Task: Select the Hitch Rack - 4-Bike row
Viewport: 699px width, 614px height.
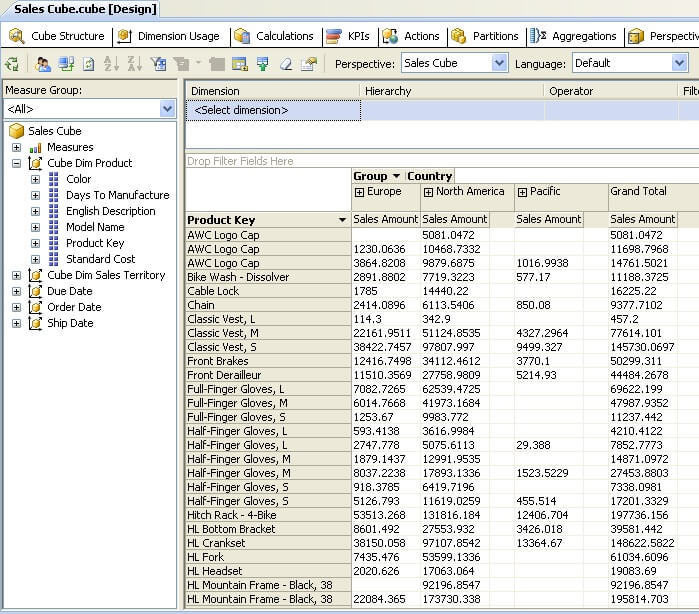Action: click(x=268, y=515)
